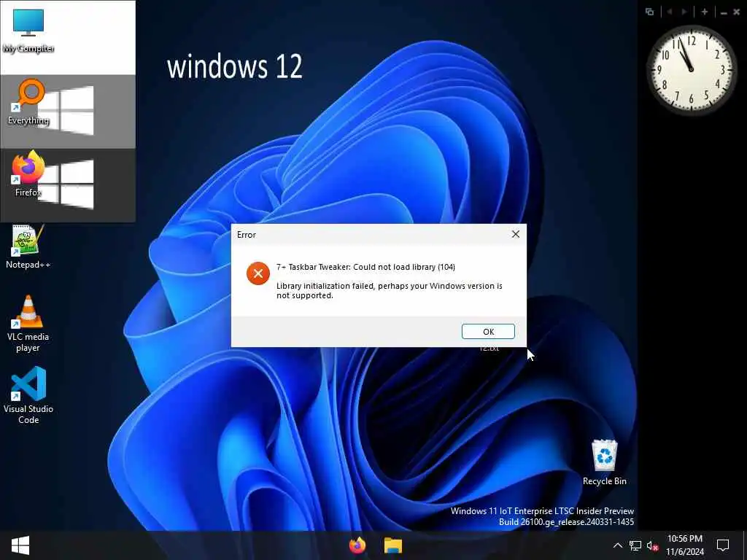The height and width of the screenshot is (560, 747).
Task: Open My Computer desktop icon
Action: [x=28, y=31]
